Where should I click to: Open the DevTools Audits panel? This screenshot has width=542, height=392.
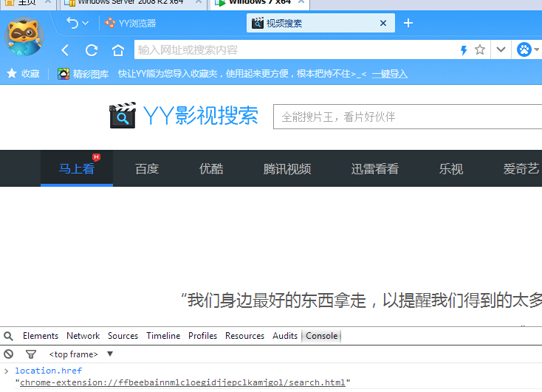(285, 336)
